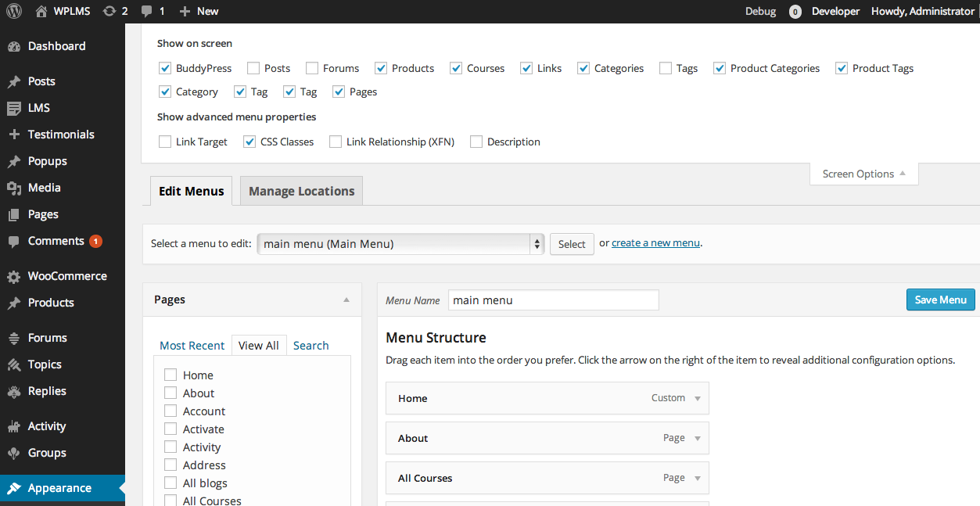Switch to Most Recent pages tab
The width and height of the screenshot is (980, 506).
click(x=192, y=345)
